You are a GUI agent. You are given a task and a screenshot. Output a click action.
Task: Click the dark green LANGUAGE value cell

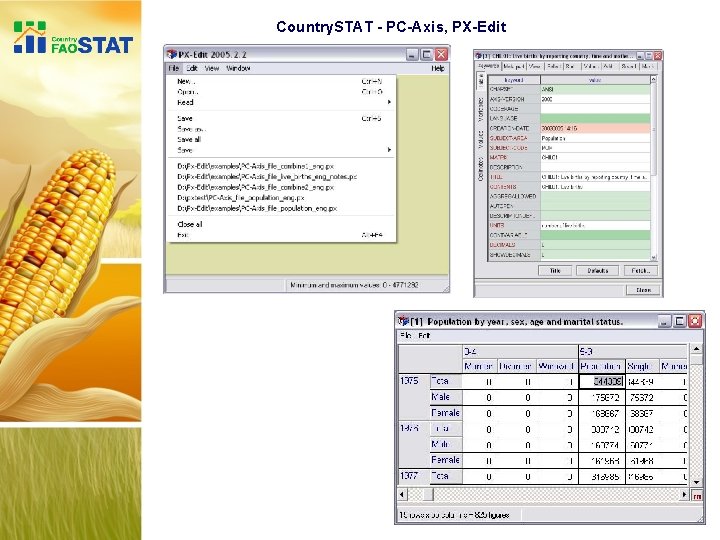(x=595, y=118)
